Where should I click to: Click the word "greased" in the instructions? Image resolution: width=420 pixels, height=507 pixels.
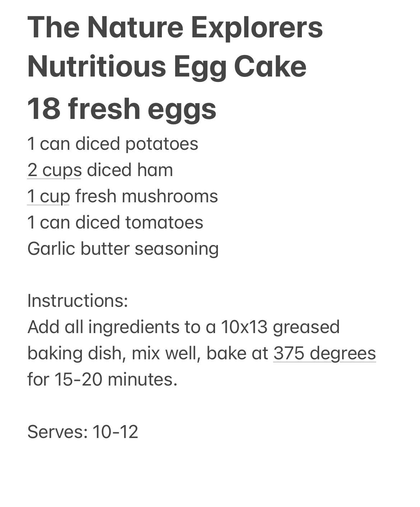(306, 327)
